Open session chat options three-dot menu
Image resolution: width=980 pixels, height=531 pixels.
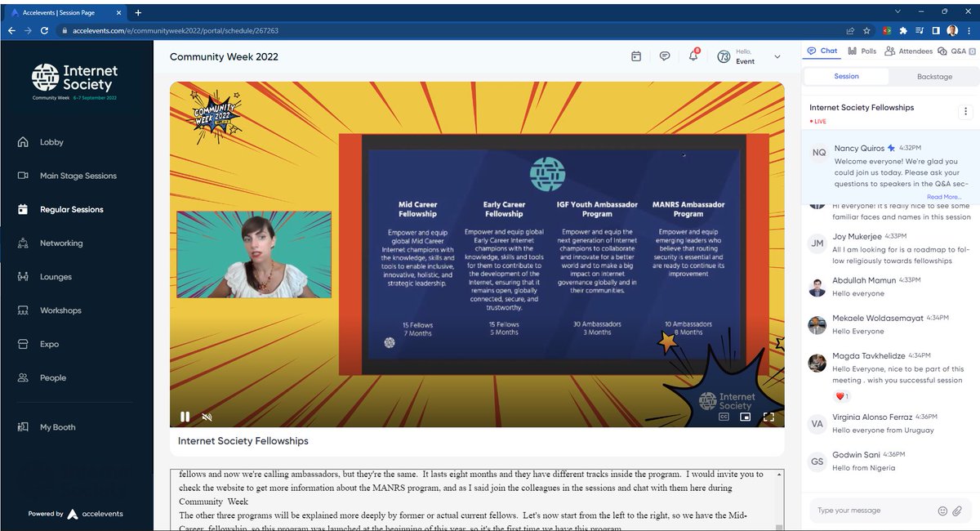(966, 112)
